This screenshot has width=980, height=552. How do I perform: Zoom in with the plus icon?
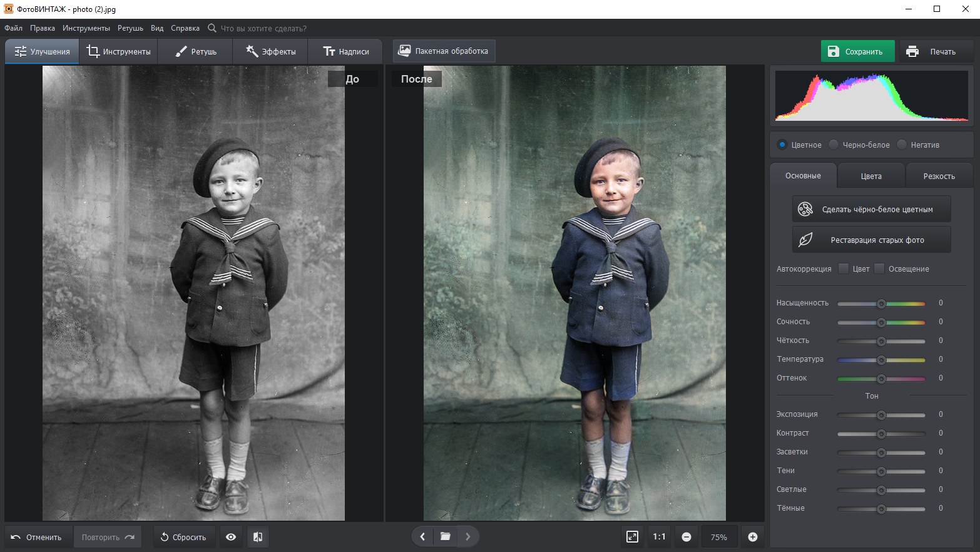[753, 537]
